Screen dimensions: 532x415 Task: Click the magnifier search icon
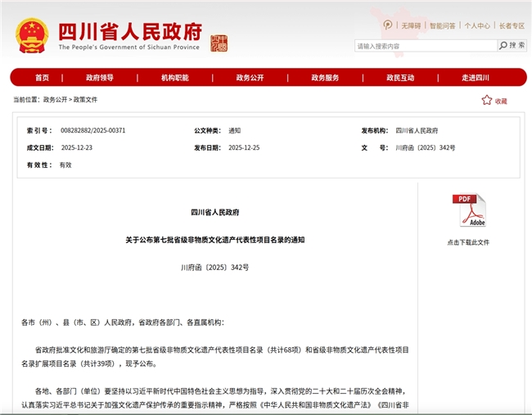504,46
